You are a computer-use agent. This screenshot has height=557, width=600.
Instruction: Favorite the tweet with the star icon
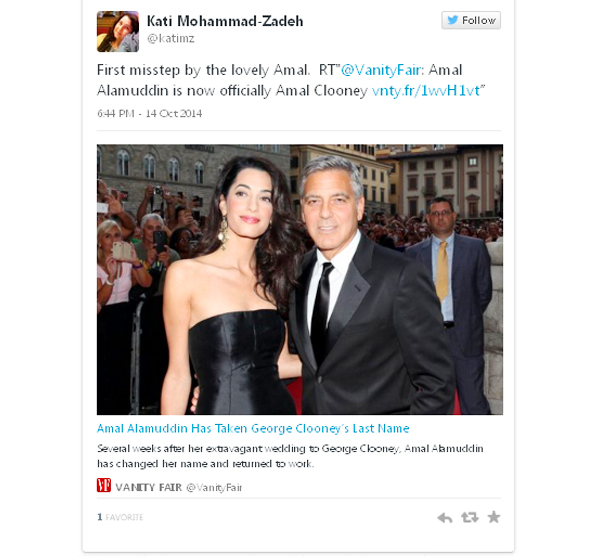(494, 517)
